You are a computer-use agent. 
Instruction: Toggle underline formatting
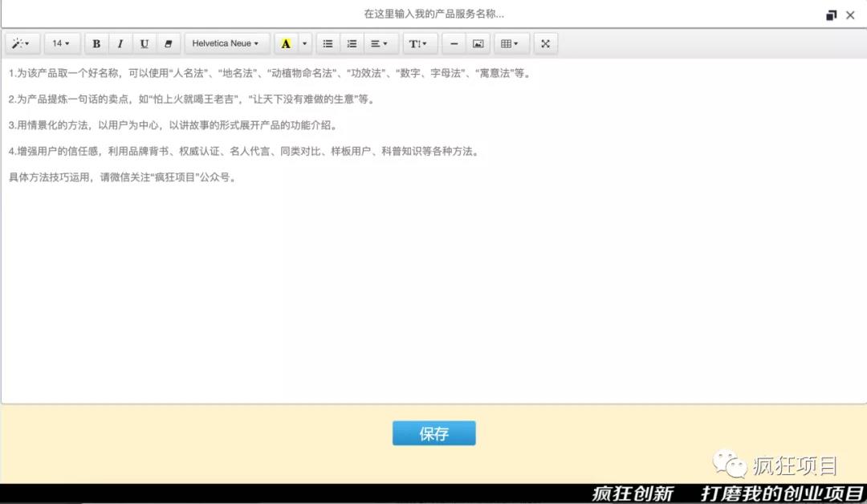(x=144, y=43)
